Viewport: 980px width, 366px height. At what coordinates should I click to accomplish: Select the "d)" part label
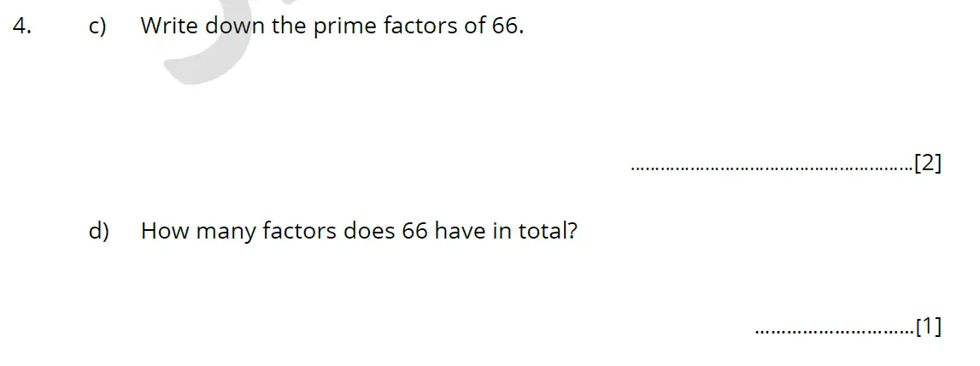point(99,231)
